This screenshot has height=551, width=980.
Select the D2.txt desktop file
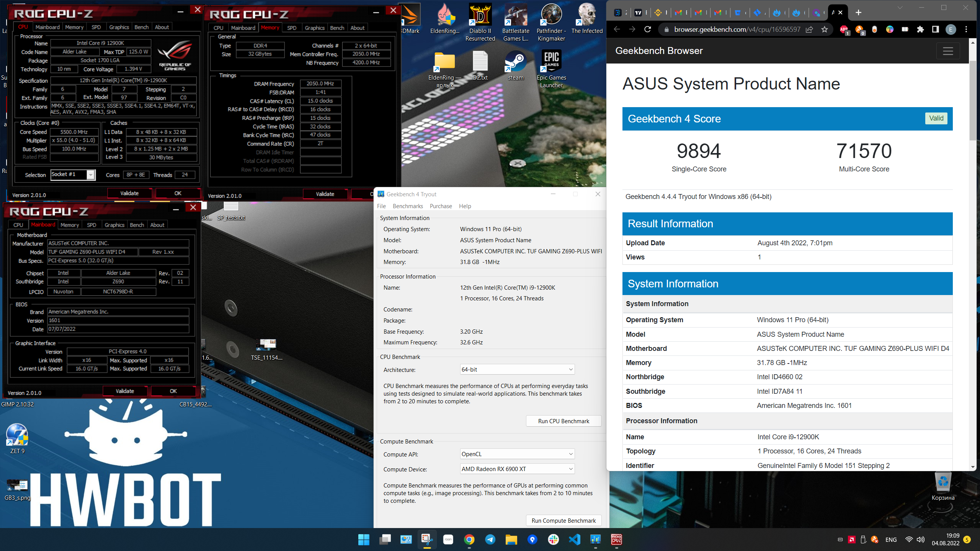pos(480,66)
